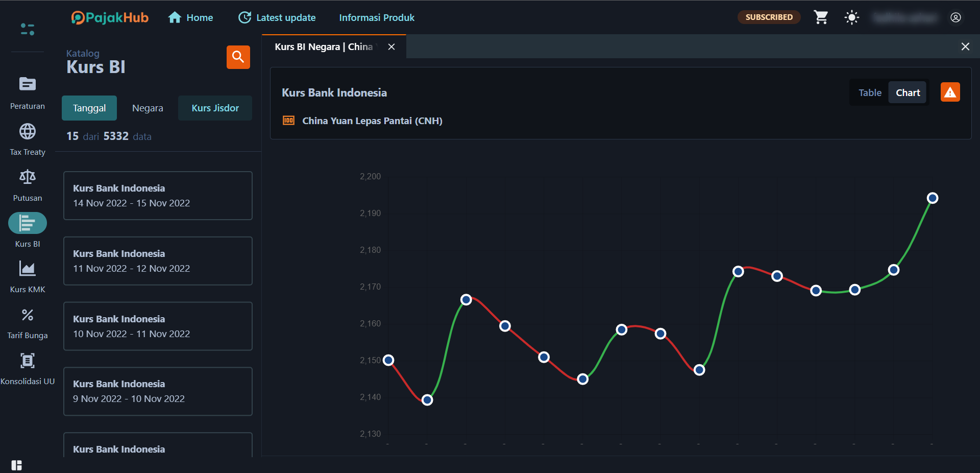Click the '15 dari 5332 data' count

[109, 136]
